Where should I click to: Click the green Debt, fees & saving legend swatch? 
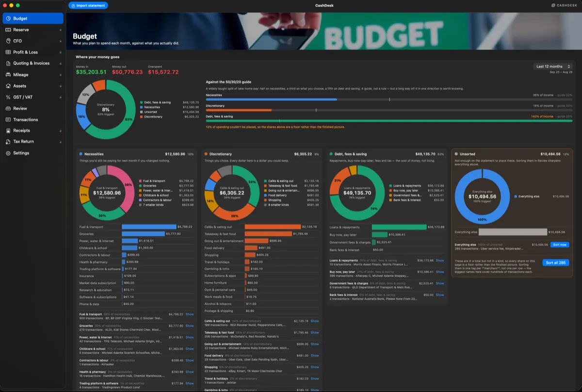coord(141,103)
